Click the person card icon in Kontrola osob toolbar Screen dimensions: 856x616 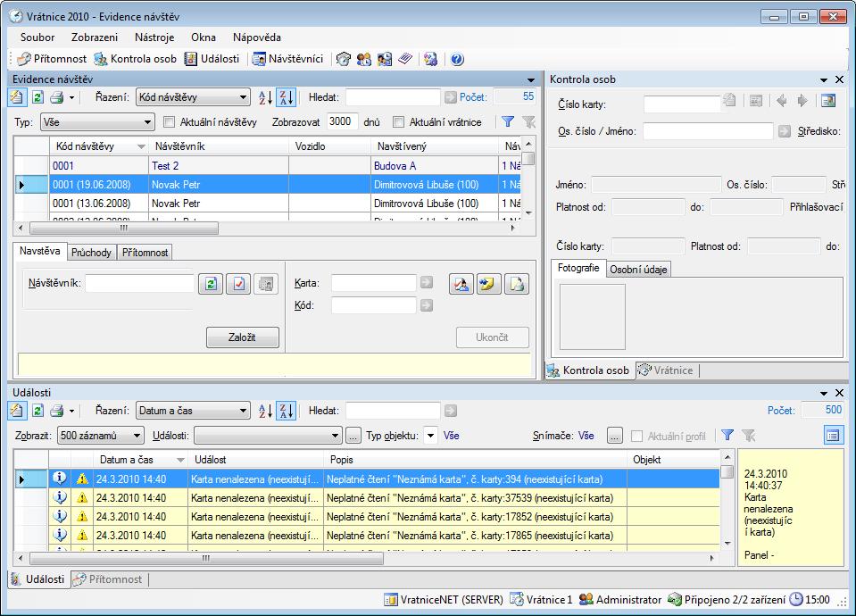pos(828,101)
